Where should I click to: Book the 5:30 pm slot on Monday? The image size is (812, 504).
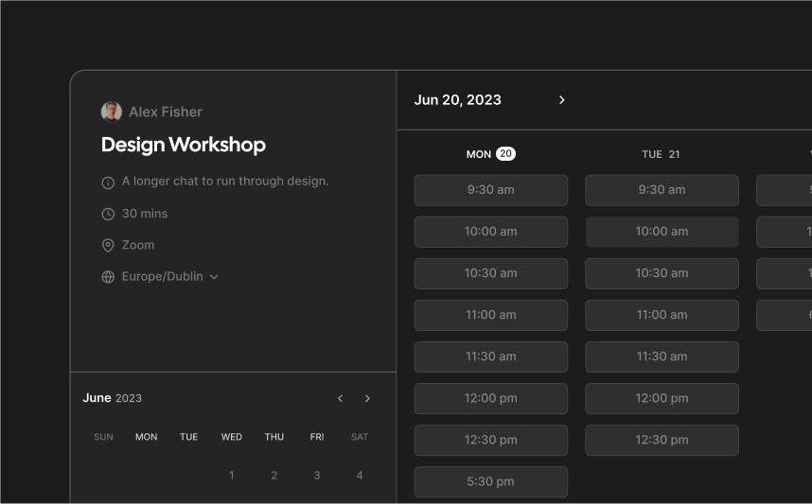tap(490, 481)
